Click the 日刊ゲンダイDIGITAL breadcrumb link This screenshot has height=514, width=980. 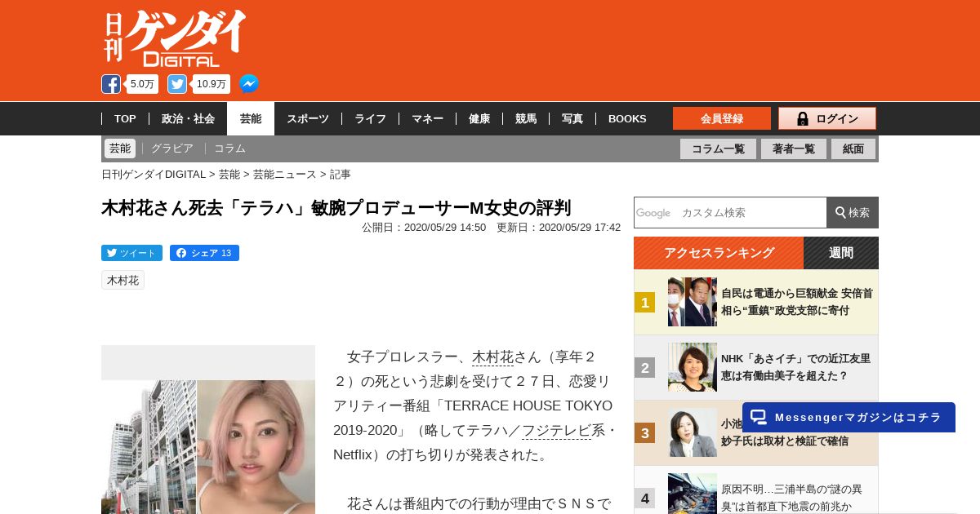[x=154, y=174]
